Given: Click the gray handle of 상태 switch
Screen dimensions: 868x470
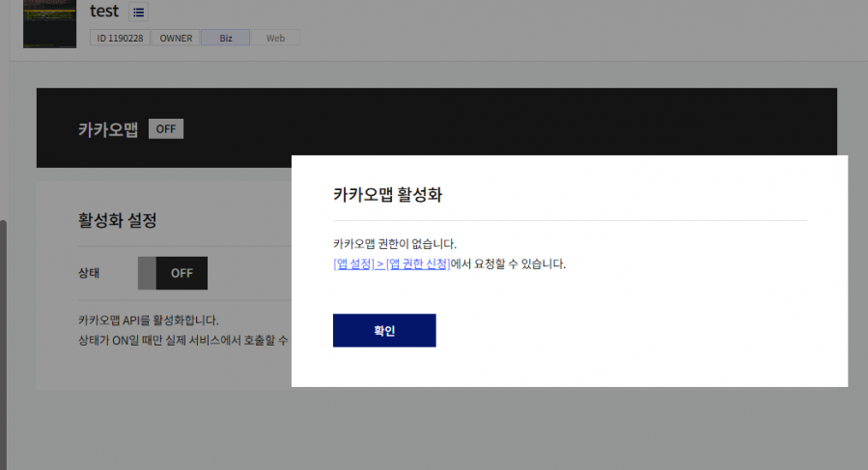Looking at the screenshot, I should pos(147,273).
